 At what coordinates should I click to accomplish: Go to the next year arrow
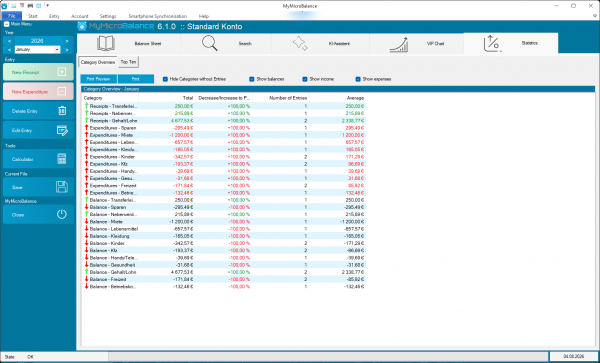point(67,41)
